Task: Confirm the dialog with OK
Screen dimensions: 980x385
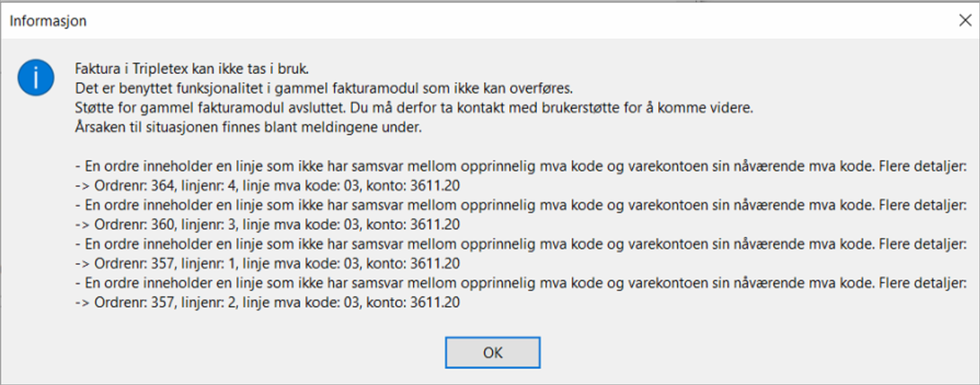Action: (x=493, y=352)
